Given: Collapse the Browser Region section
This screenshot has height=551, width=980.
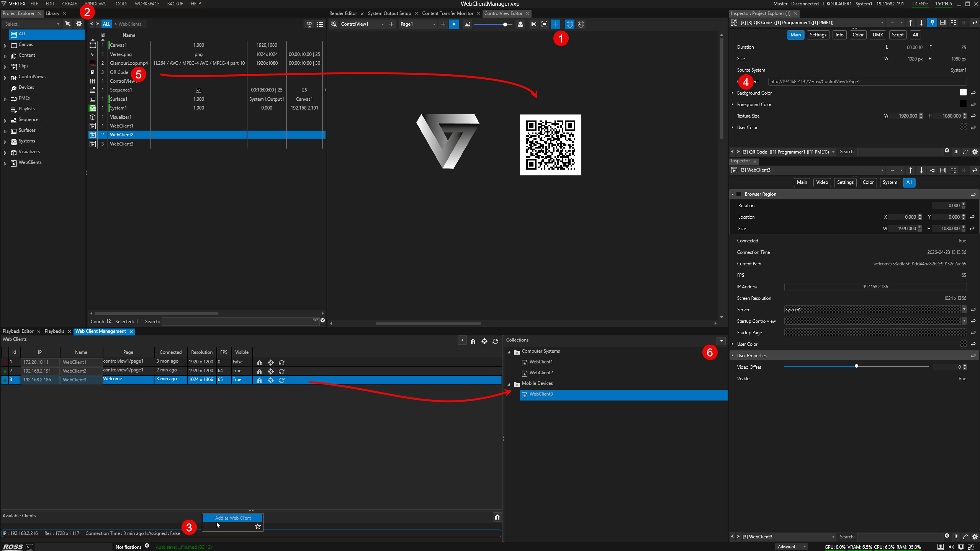Looking at the screenshot, I should point(732,195).
